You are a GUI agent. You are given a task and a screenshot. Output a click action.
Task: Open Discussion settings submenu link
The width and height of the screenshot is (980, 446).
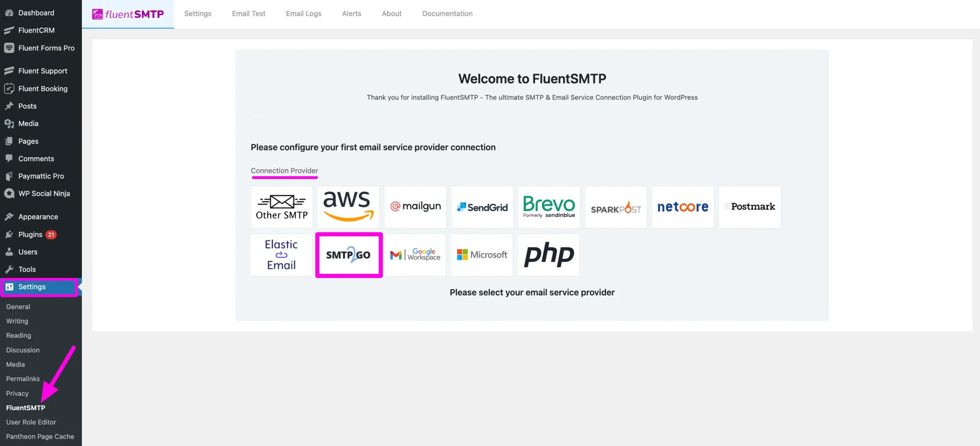click(23, 350)
